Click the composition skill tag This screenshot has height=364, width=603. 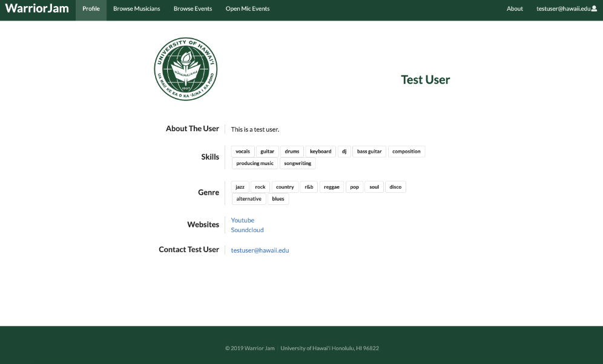point(406,151)
